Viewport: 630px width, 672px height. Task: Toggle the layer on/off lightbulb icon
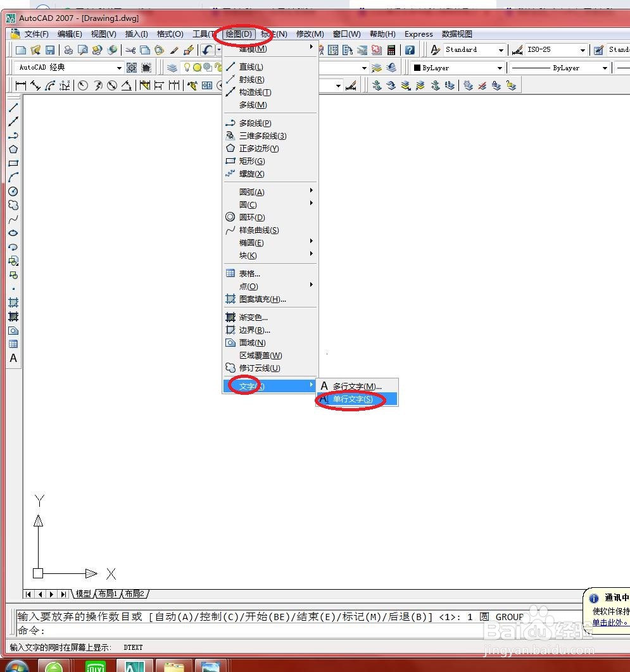[187, 67]
